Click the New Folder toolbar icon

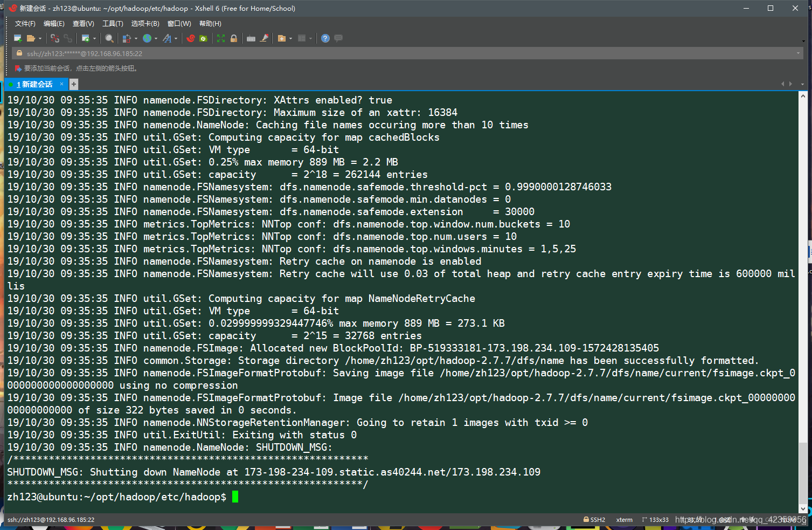coord(281,38)
